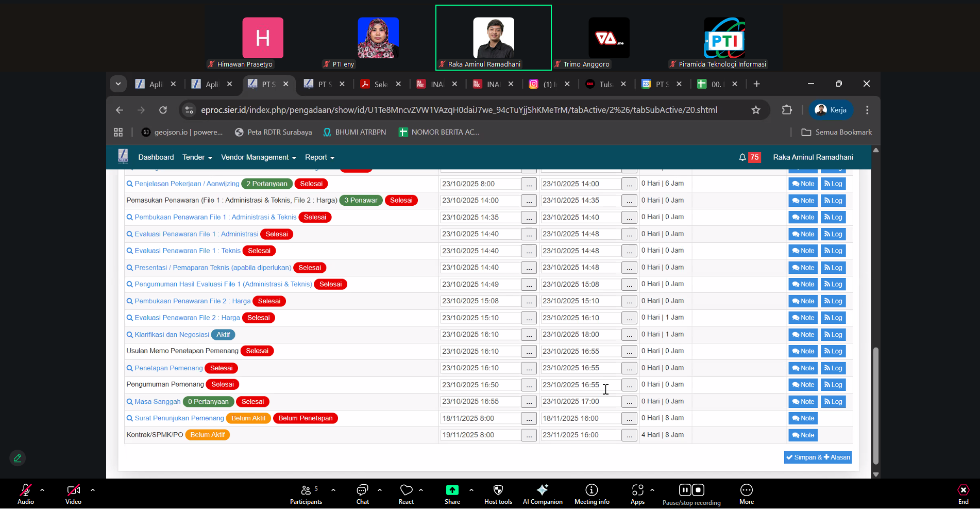This screenshot has width=980, height=509.
Task: Expand the Vendor Management dropdown
Action: (x=258, y=157)
